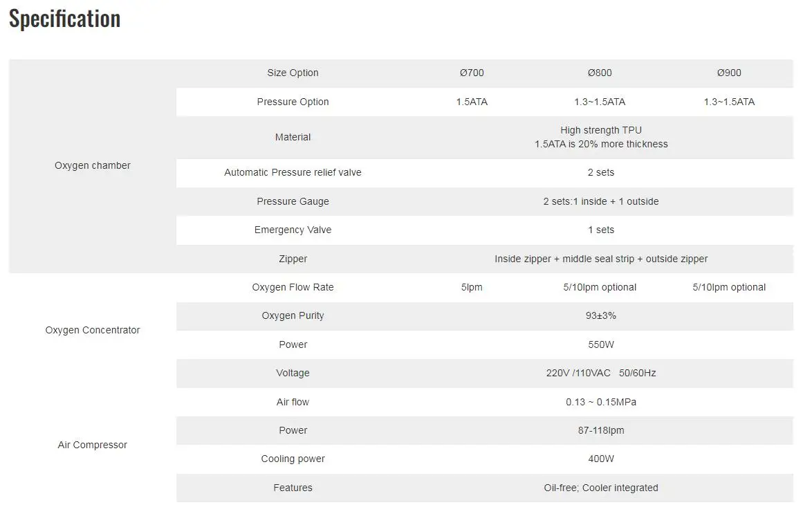Click the Pressure Option row label
This screenshot has width=812, height=525.
click(x=293, y=102)
